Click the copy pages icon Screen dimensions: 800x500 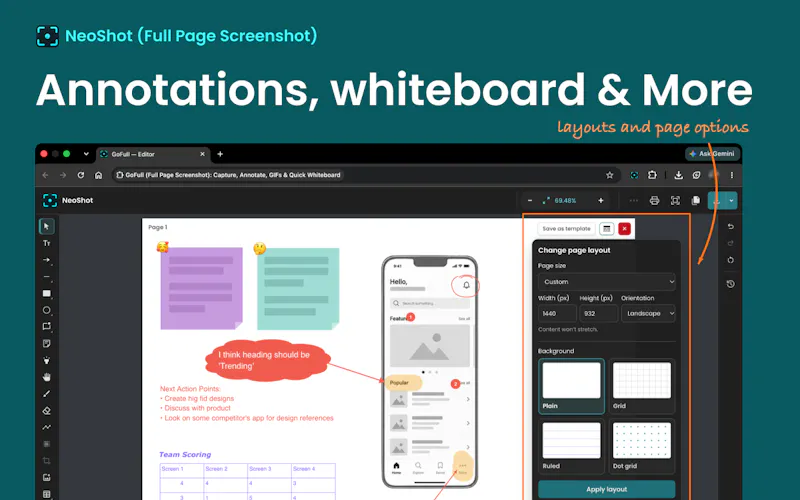[x=695, y=201]
